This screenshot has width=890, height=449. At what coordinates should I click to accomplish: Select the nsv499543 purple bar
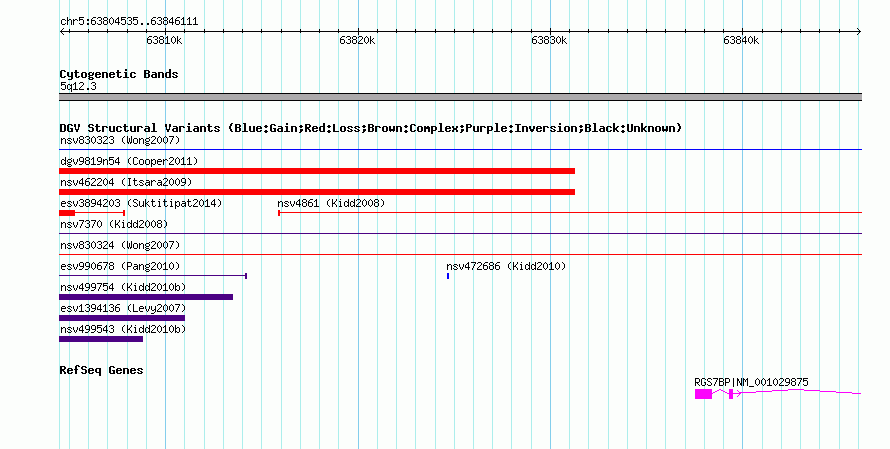tap(101, 339)
